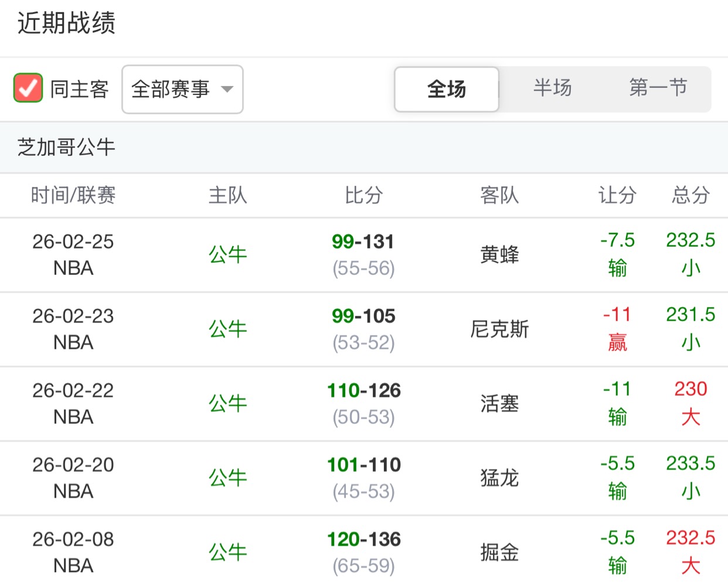Click the 总分 column header

click(x=690, y=195)
